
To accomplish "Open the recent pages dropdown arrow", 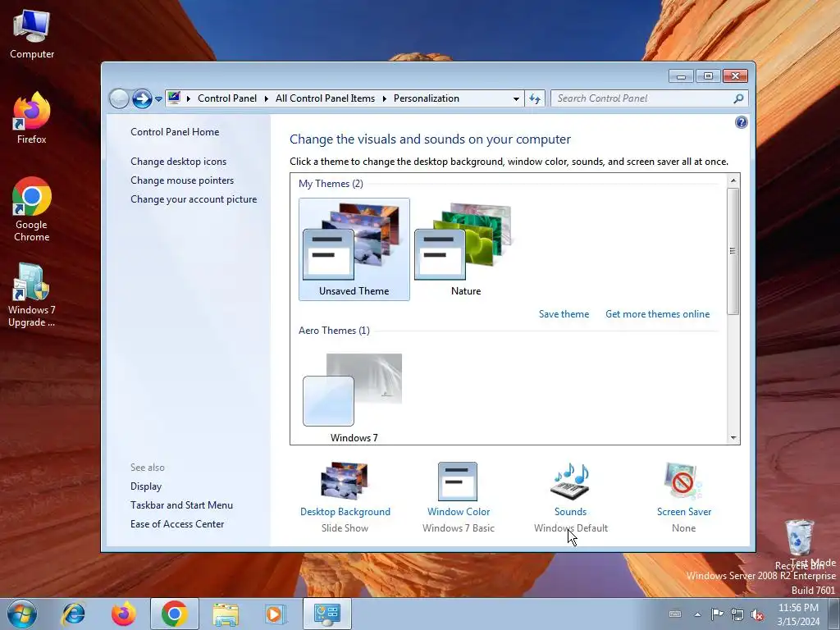I will (x=158, y=99).
